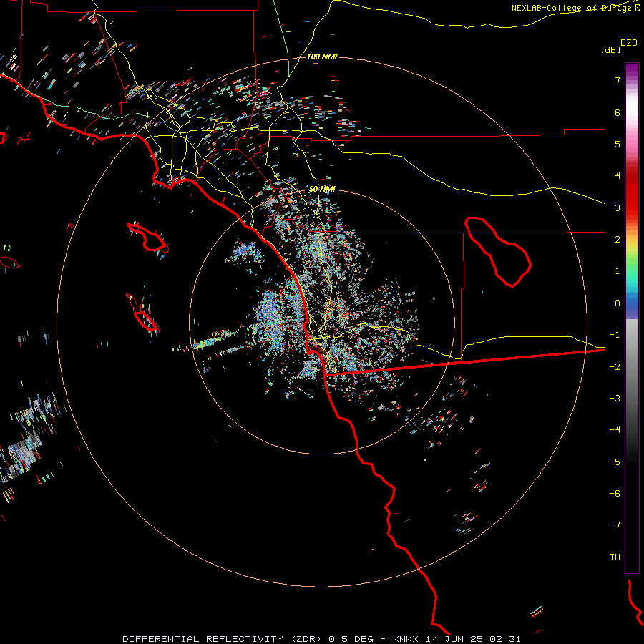The width and height of the screenshot is (644, 644).
Task: Click the 50 NMI range ring label
Action: (x=322, y=189)
